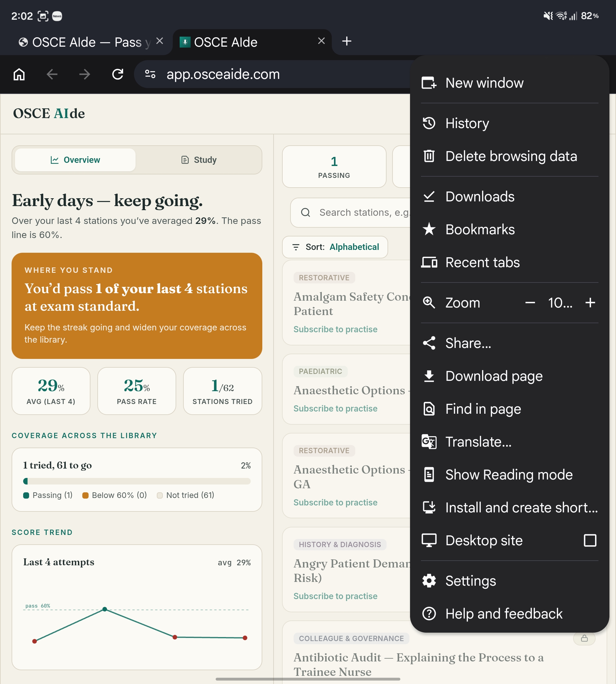Click the Help and feedback question icon
Screen dimensions: 616x684
pyautogui.click(x=429, y=614)
